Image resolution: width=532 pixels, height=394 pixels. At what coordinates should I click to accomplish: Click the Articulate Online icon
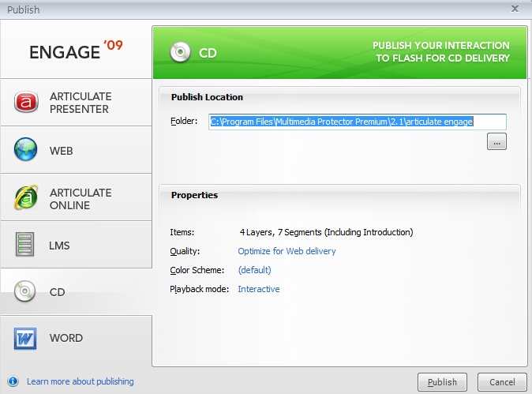coord(26,198)
